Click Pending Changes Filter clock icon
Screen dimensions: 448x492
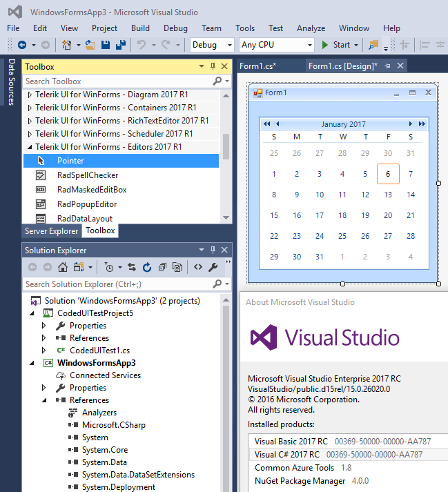109,267
